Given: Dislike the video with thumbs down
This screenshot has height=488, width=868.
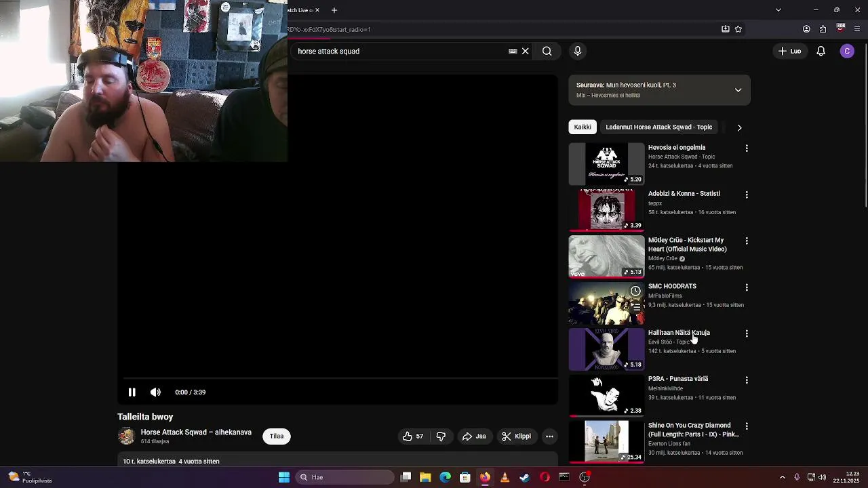Looking at the screenshot, I should coord(441,436).
